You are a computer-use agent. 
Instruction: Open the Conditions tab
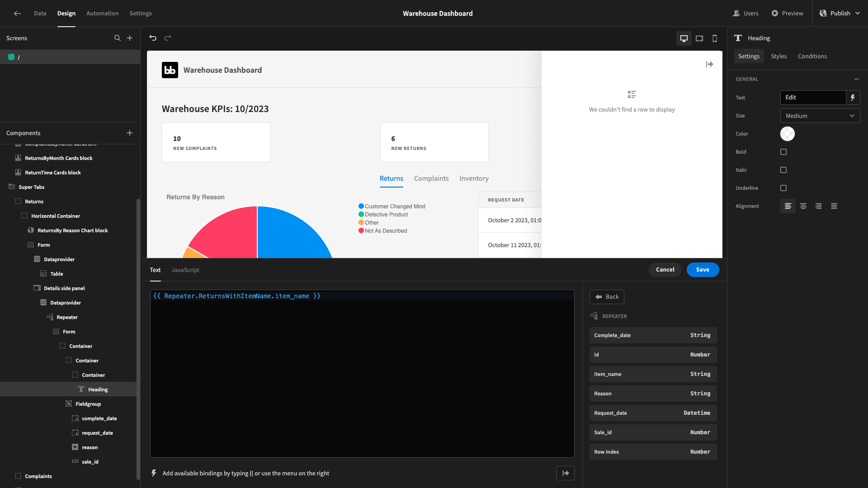(812, 56)
